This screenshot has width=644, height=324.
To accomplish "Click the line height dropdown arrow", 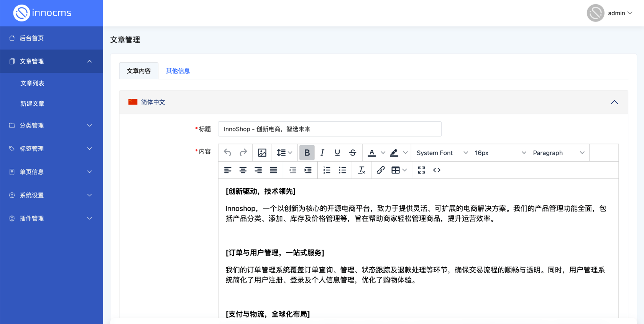I will 290,153.
